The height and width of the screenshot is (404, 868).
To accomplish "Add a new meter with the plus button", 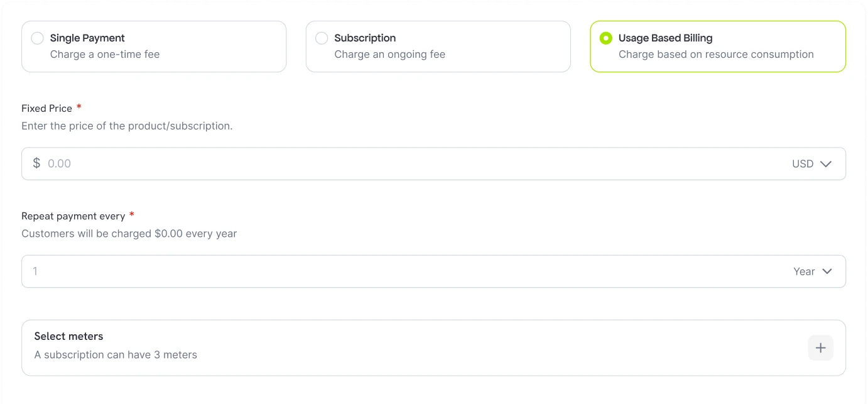I will 820,347.
